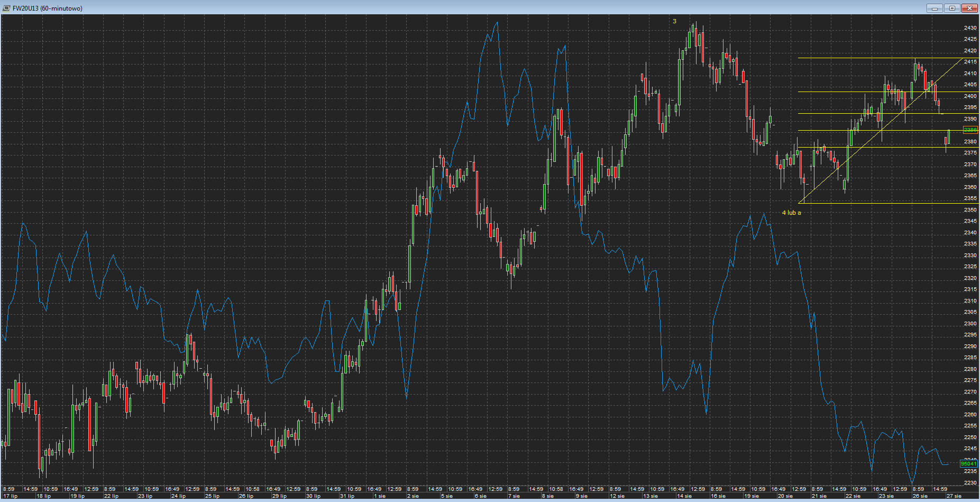
Task: Click the 2230 price axis label
Action: pyautogui.click(x=970, y=483)
